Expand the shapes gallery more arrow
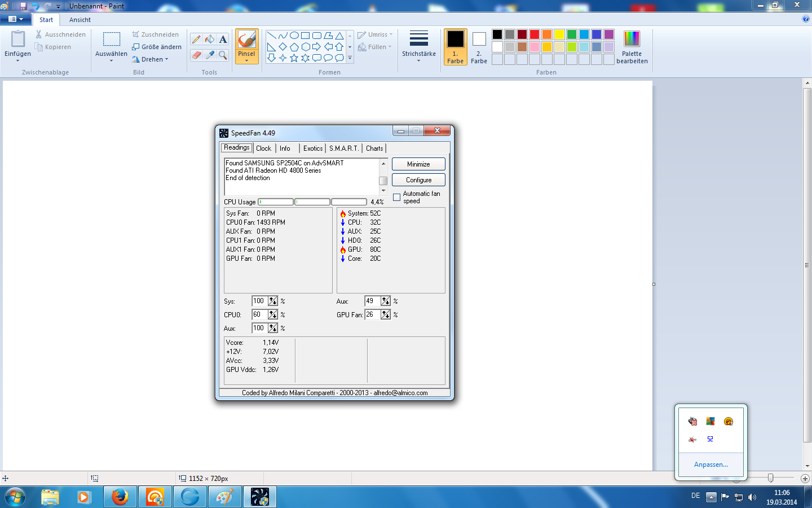 350,58
